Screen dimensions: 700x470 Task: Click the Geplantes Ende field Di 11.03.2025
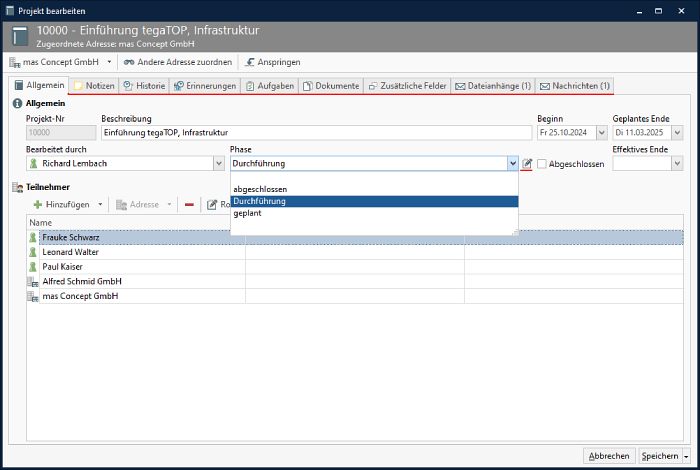click(642, 133)
